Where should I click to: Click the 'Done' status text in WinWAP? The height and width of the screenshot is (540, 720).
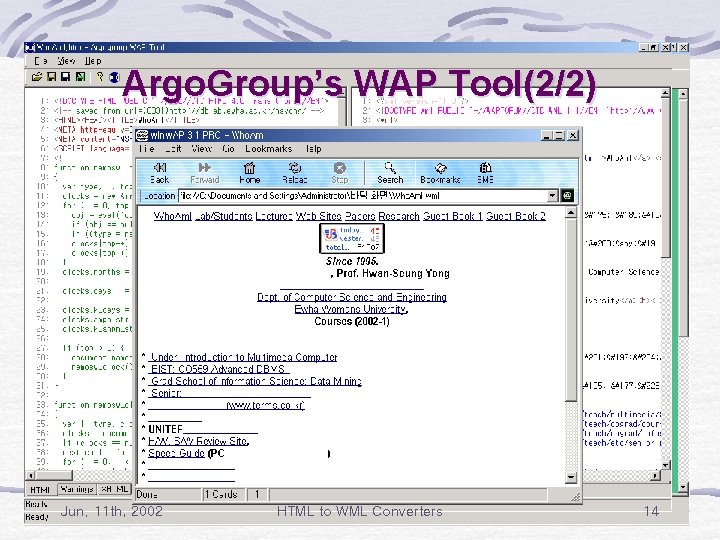(147, 495)
